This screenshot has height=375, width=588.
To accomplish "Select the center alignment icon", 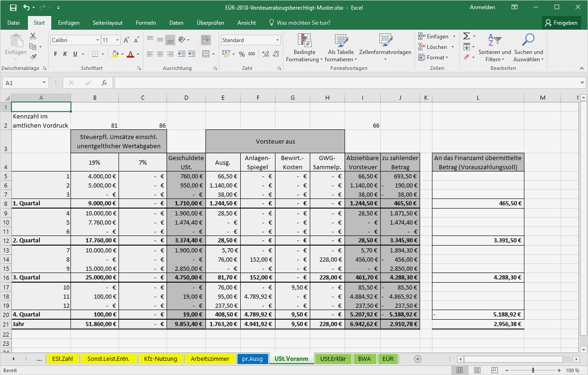I will point(160,54).
